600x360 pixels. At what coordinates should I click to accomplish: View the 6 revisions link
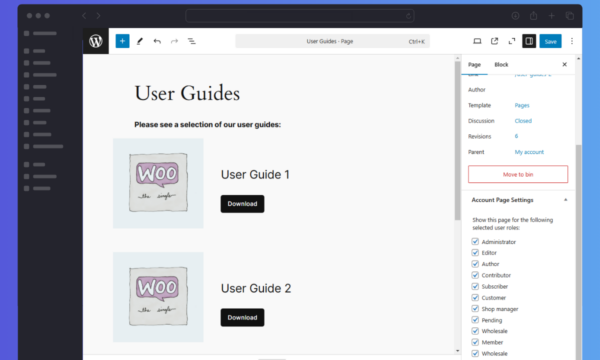[516, 136]
